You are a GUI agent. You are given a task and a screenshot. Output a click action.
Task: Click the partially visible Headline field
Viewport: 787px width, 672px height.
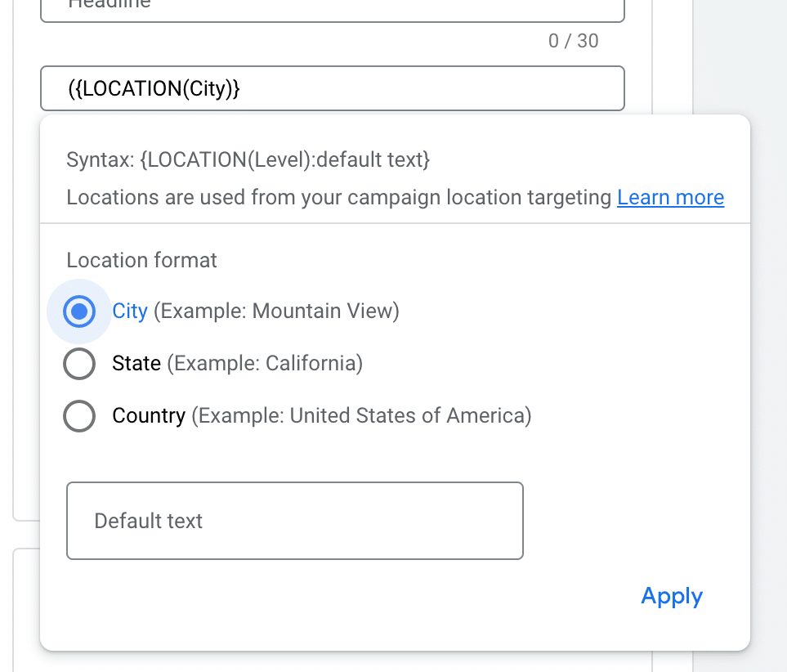[x=332, y=8]
